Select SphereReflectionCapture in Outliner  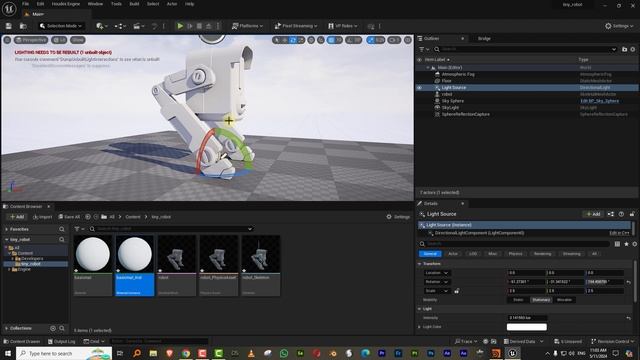click(465, 114)
